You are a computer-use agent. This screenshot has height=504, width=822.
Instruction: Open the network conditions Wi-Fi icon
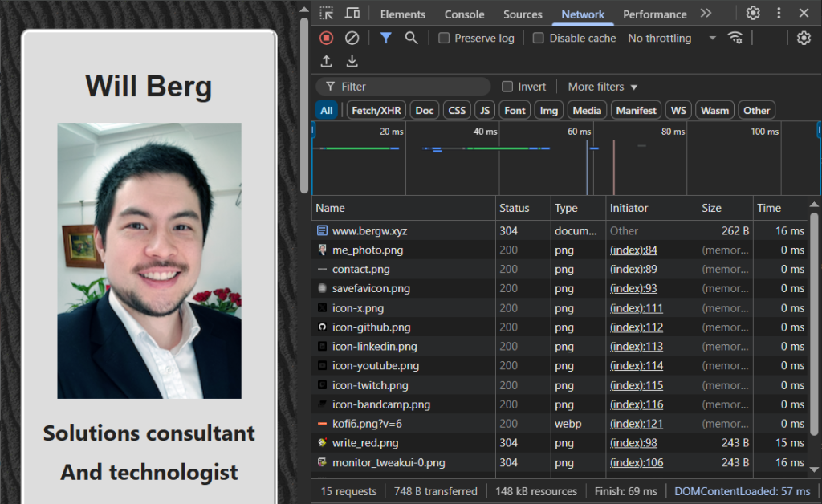735,38
